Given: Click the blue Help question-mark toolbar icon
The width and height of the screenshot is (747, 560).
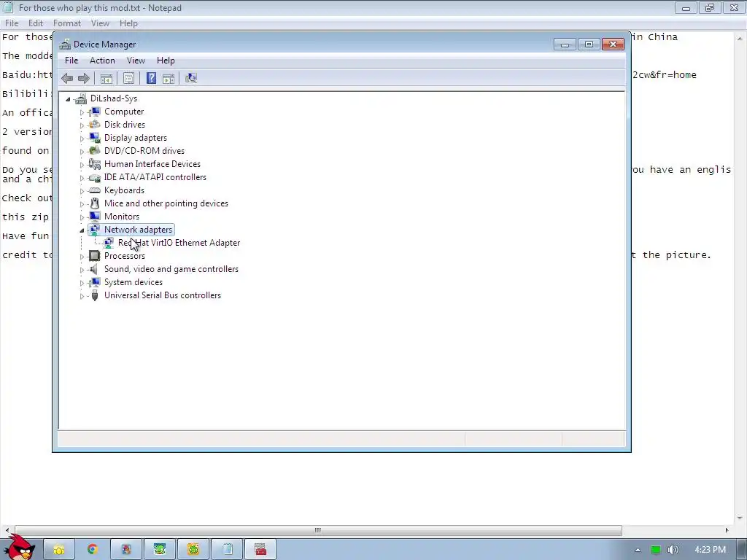Looking at the screenshot, I should 151,78.
